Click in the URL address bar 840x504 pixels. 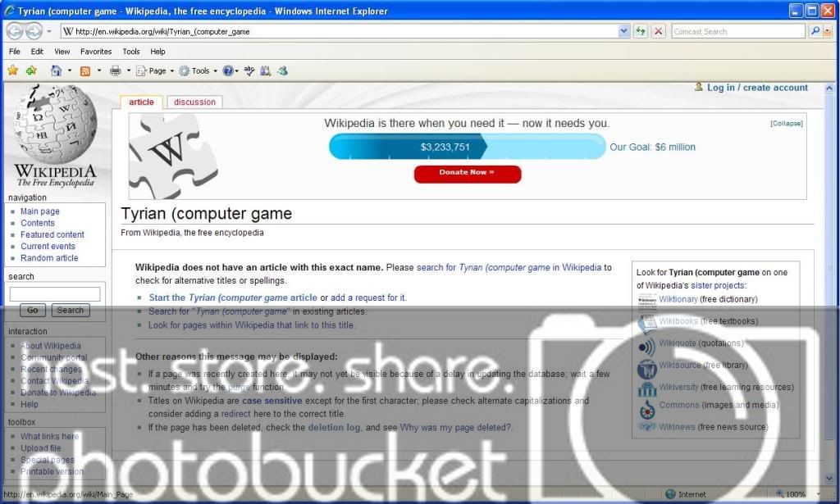(340, 32)
